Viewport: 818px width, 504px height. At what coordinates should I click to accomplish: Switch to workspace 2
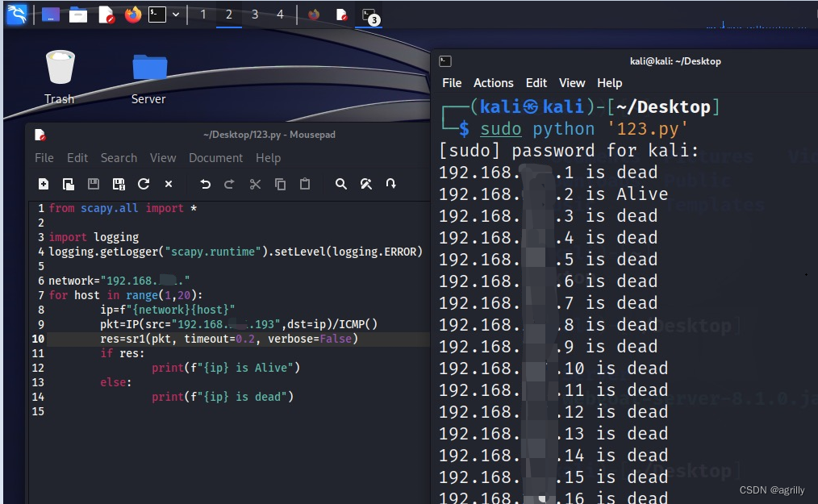[228, 15]
